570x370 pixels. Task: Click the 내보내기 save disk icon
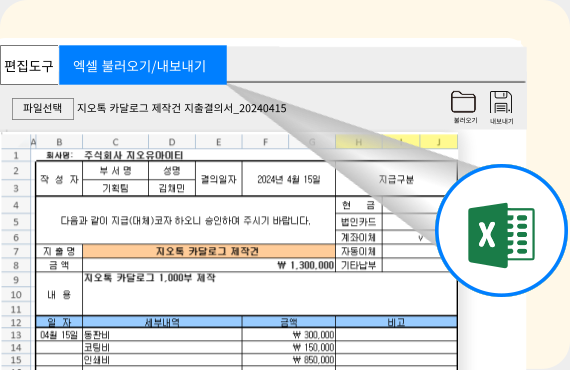click(x=501, y=102)
